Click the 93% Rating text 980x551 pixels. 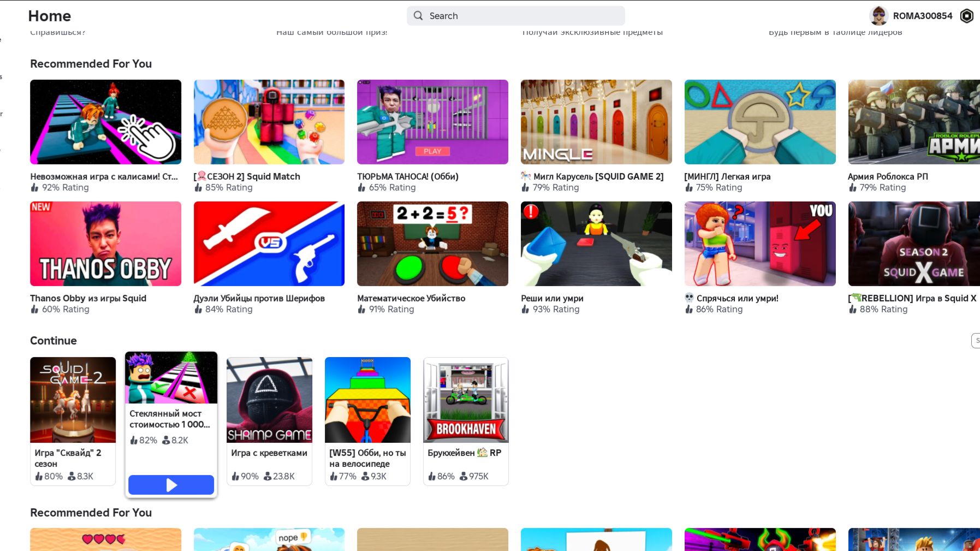tap(556, 309)
